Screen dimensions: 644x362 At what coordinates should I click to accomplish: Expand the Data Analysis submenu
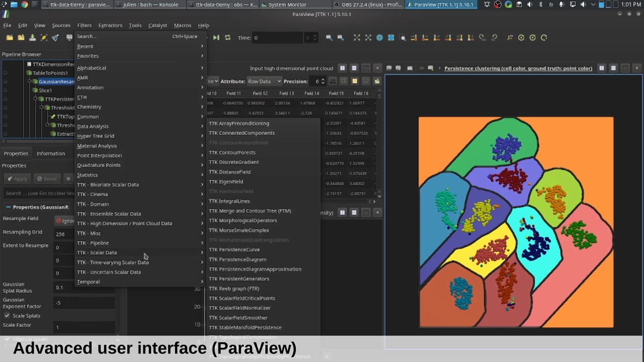[140, 126]
